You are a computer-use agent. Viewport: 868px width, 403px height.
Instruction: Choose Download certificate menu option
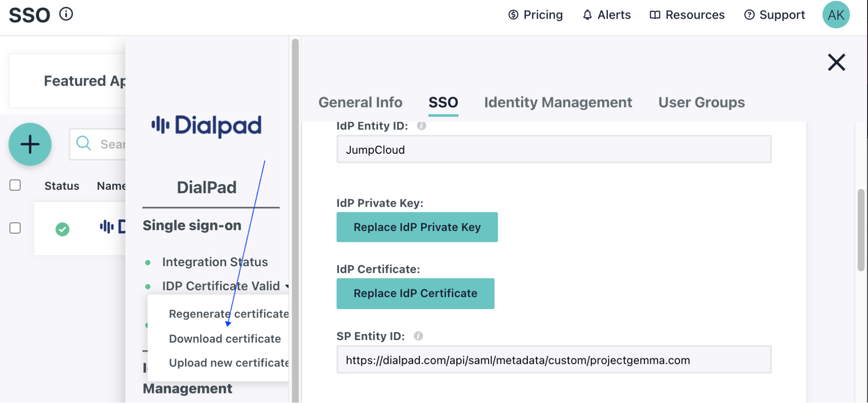[x=225, y=339]
